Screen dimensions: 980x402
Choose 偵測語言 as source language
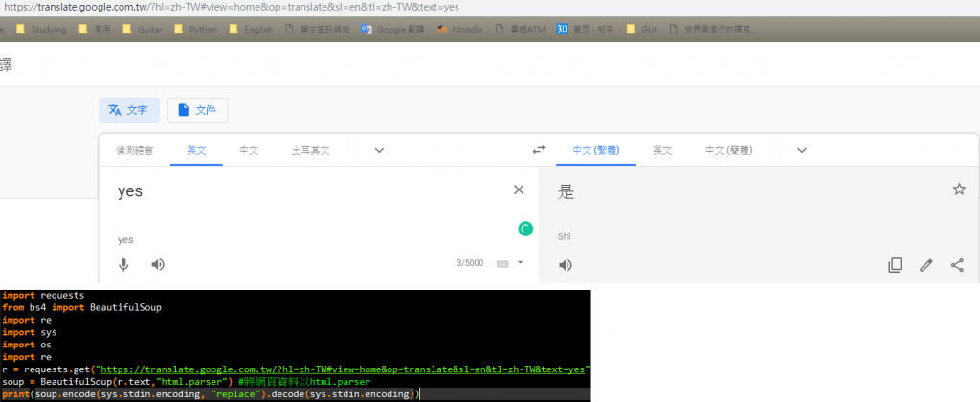click(134, 150)
